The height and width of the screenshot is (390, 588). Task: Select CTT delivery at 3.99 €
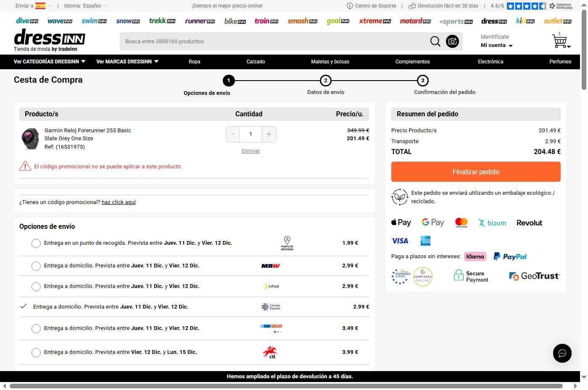[36, 353]
